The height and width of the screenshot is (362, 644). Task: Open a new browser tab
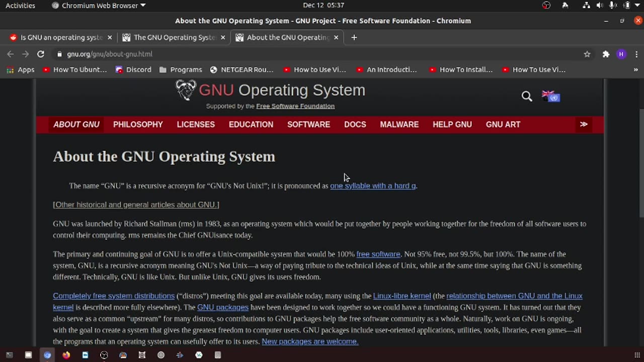[354, 37]
